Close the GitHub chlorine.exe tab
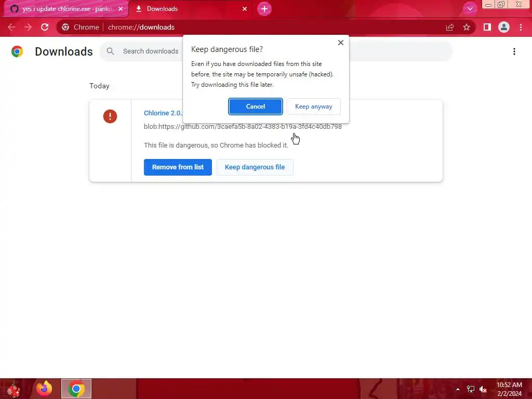The image size is (532, 399). click(121, 9)
